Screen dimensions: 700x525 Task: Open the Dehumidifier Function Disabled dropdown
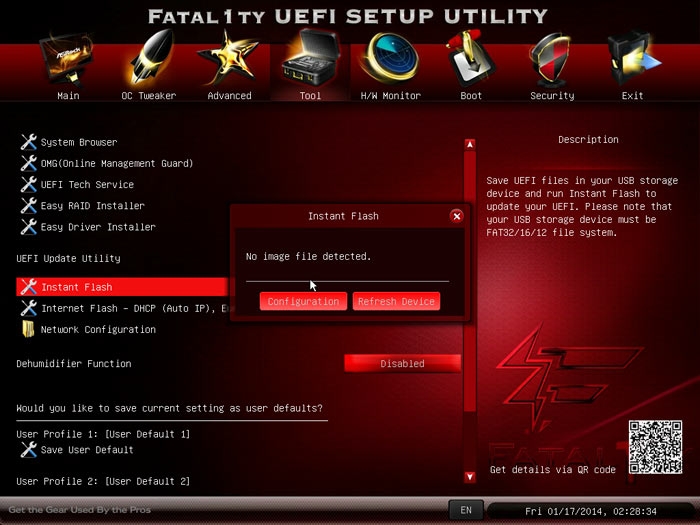coord(403,363)
